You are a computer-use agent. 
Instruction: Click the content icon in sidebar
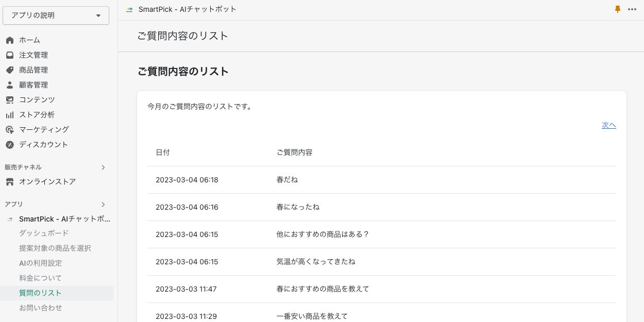pos(10,100)
